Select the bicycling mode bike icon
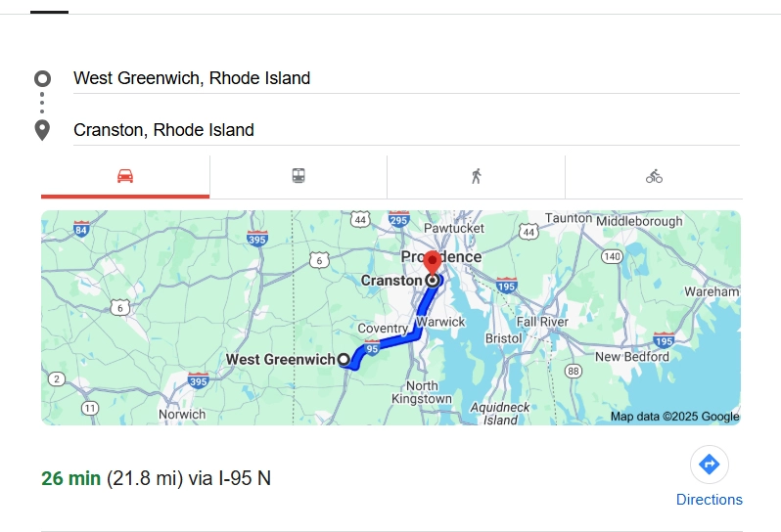781x532 pixels. pyautogui.click(x=654, y=176)
